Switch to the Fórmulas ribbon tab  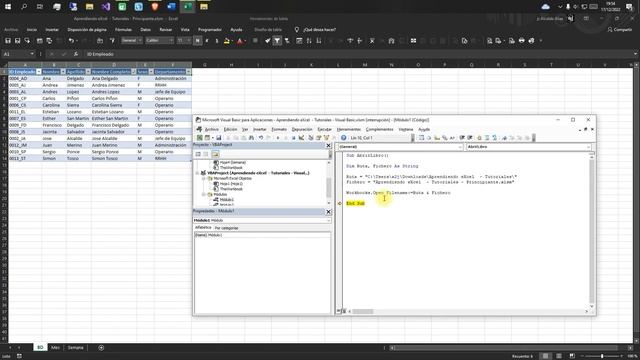click(123, 30)
